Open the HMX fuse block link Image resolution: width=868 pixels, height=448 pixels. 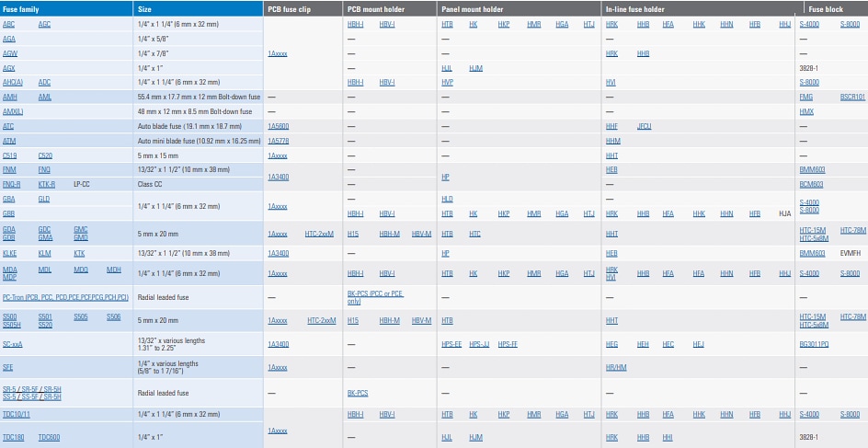click(806, 111)
